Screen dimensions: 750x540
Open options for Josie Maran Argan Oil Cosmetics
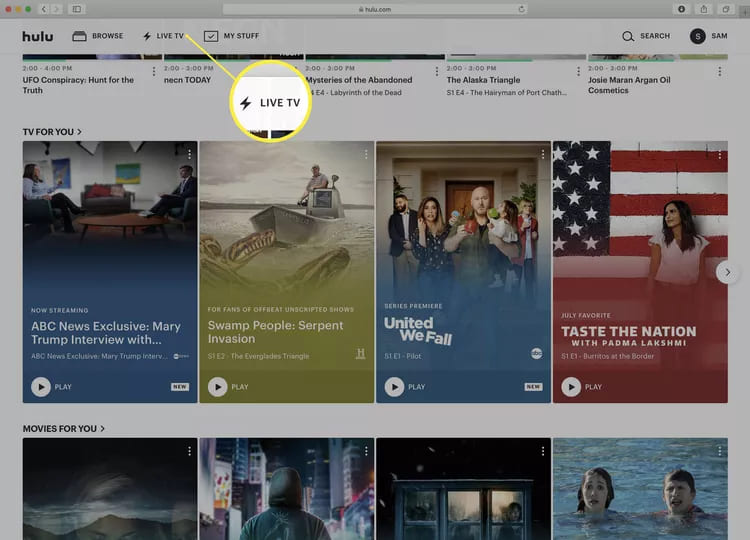click(x=719, y=72)
